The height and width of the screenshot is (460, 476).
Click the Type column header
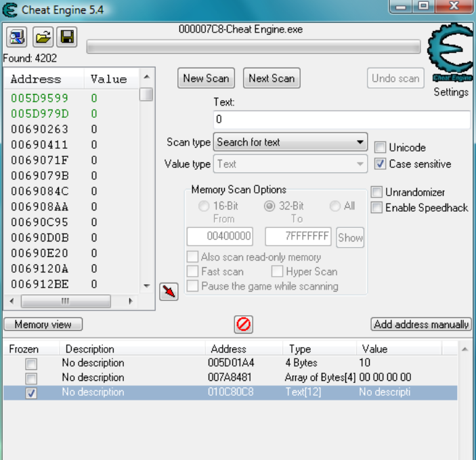click(319, 348)
